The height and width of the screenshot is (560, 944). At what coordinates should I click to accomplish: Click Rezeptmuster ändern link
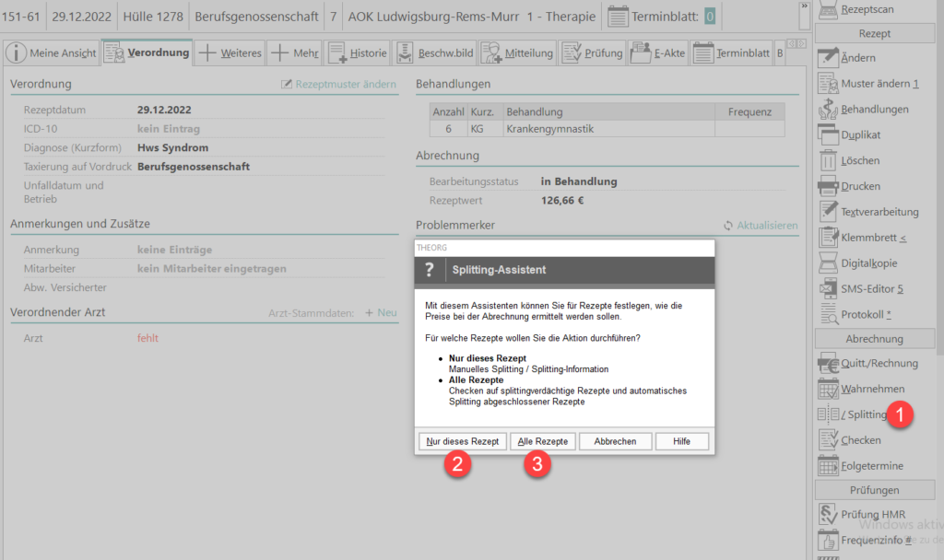[x=338, y=85]
